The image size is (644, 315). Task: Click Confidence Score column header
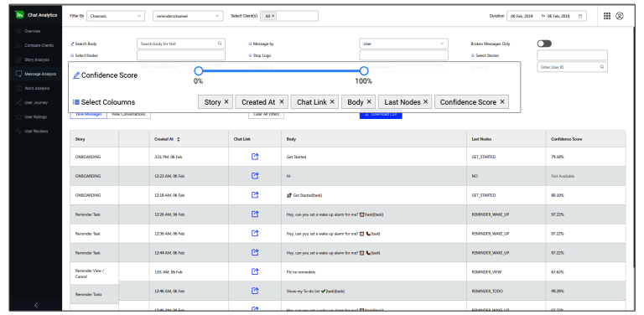[585, 139]
